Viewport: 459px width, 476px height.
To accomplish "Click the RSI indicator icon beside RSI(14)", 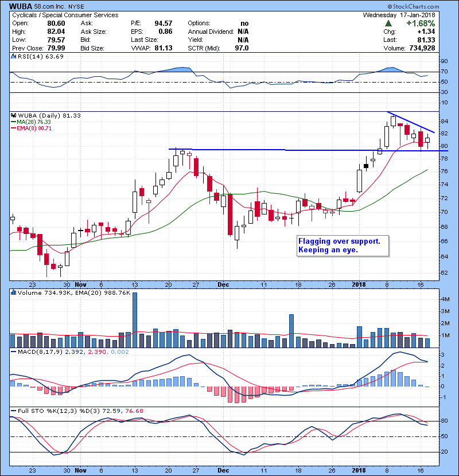I will coord(13,56).
